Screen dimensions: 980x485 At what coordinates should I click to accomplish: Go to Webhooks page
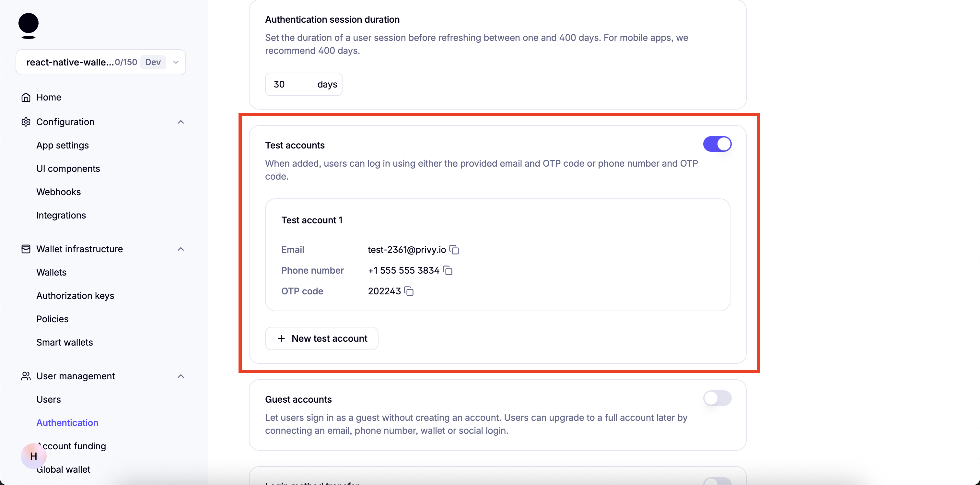click(59, 192)
